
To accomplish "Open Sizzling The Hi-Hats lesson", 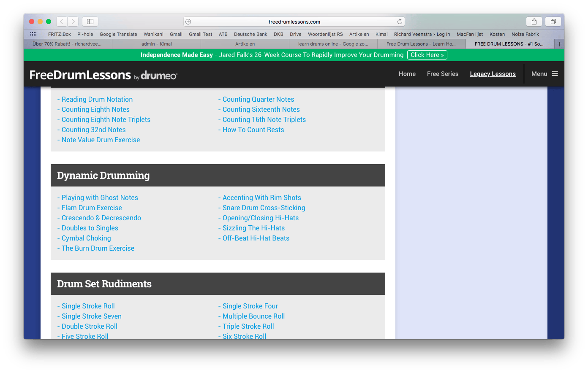I will pyautogui.click(x=253, y=228).
